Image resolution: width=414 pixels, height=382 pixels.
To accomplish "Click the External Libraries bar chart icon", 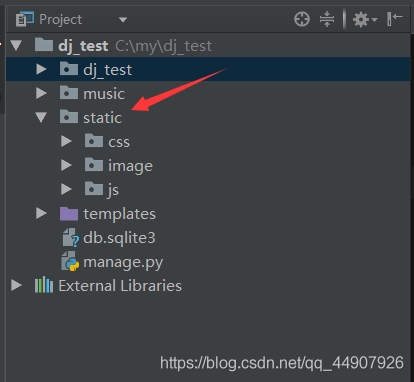I will point(44,285).
